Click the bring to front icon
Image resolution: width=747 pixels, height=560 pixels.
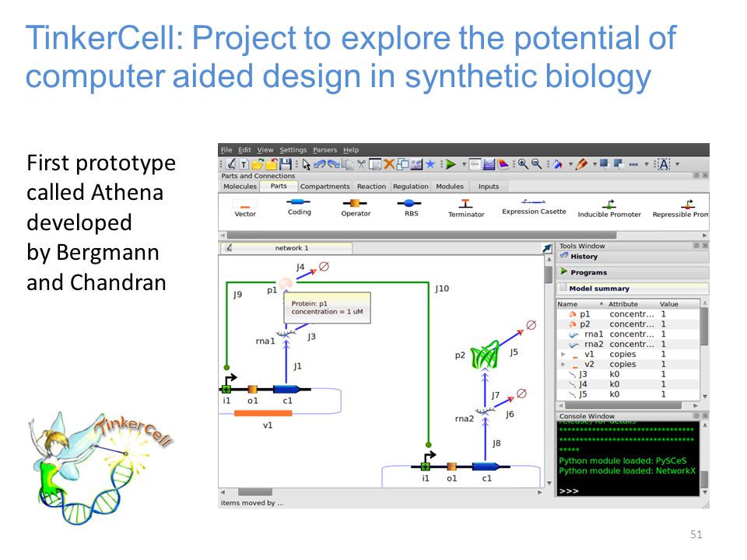[x=605, y=164]
